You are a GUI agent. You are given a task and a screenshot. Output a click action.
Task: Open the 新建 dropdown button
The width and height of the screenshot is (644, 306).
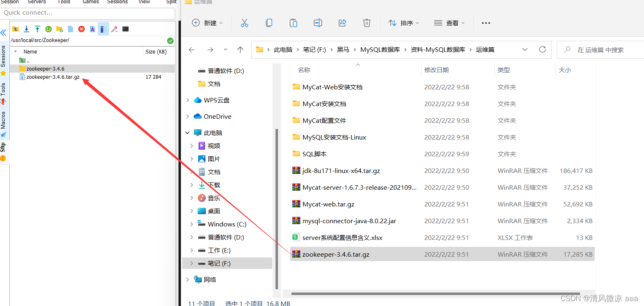tap(207, 23)
